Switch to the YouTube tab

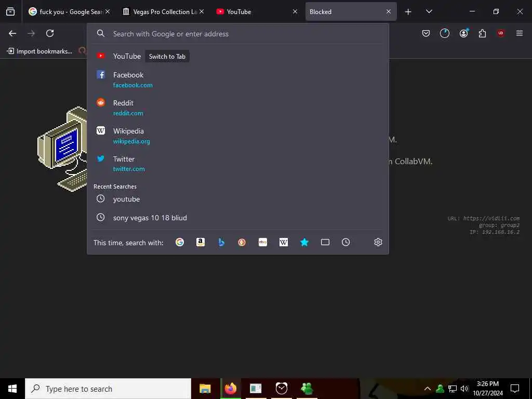253,12
